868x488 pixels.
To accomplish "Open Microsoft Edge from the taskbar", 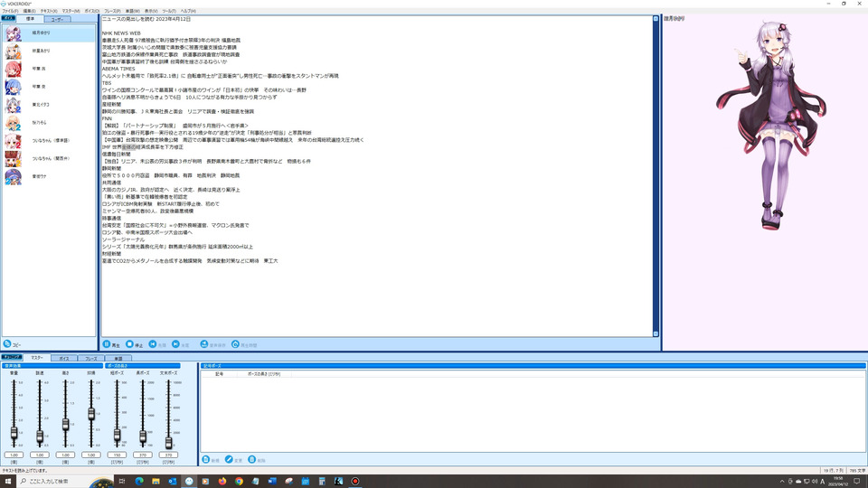I will [139, 482].
